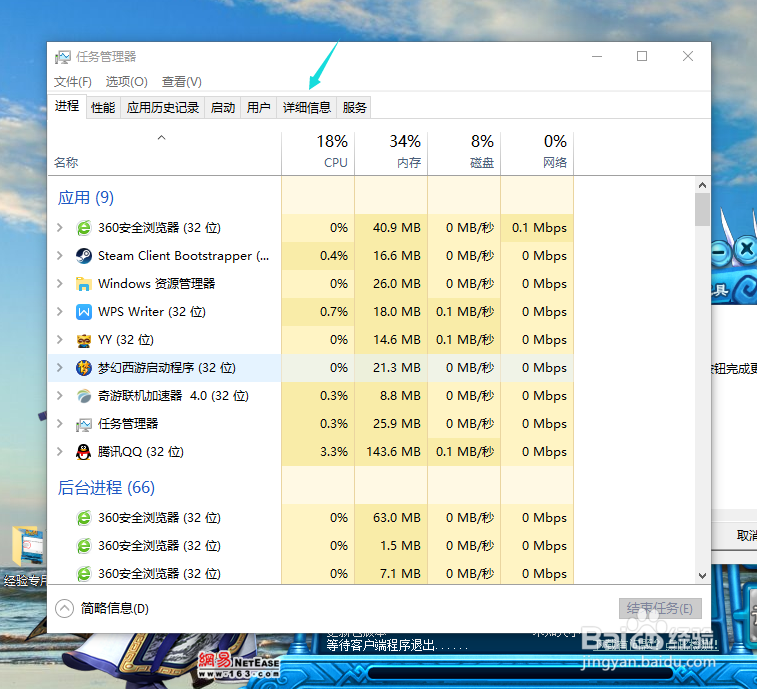Expand the YY (32 位) row

(60, 339)
